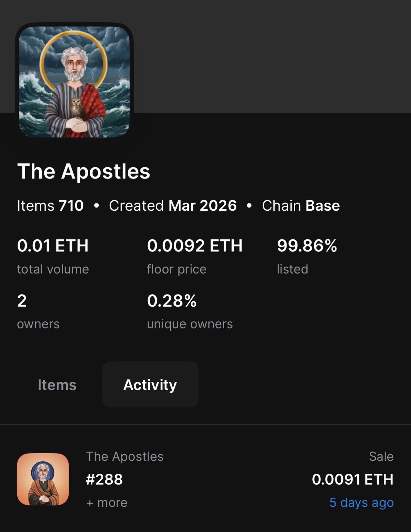The height and width of the screenshot is (532, 411).
Task: Click the 0.01 ETH total volume value
Action: click(x=53, y=245)
